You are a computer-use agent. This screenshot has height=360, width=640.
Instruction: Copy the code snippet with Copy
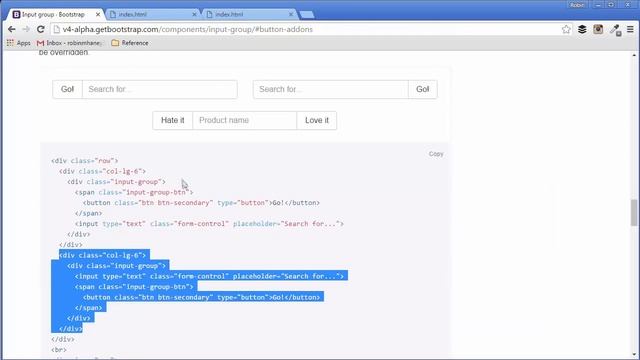click(436, 154)
